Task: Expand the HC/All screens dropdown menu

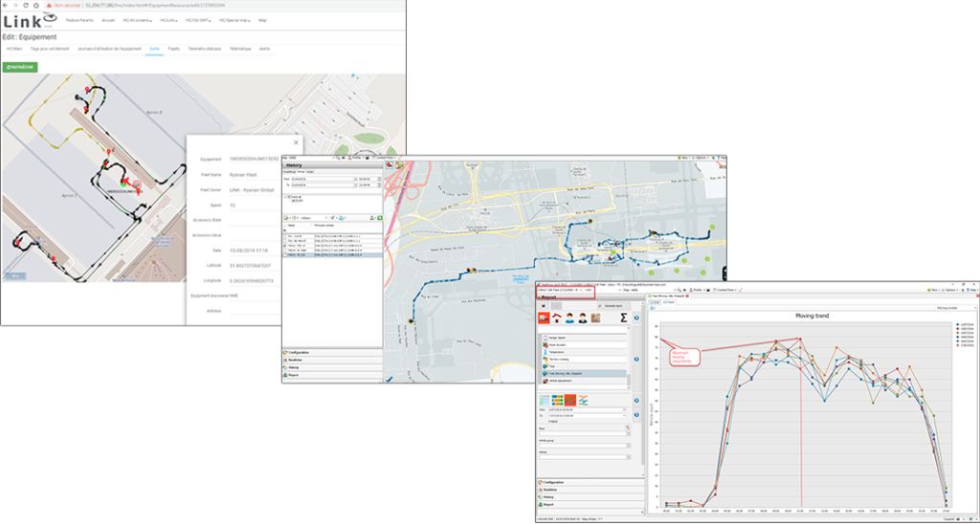Action: point(138,20)
